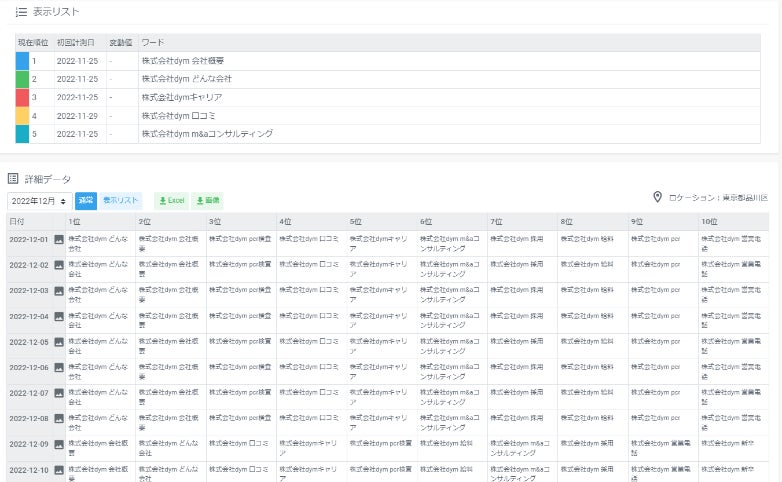The width and height of the screenshot is (782, 482).
Task: Open the image icon for 2022-12-04
Action: click(x=59, y=316)
